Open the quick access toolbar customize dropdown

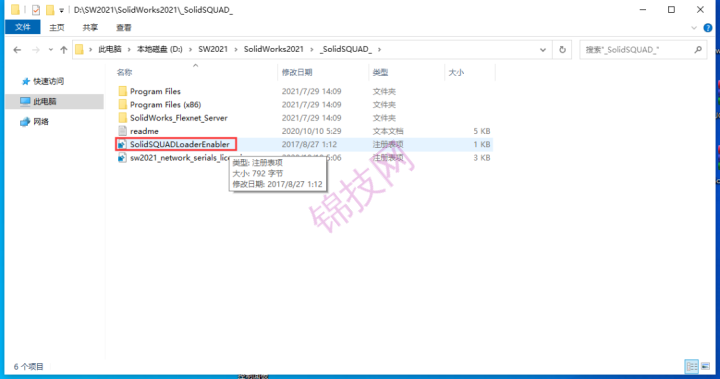[x=61, y=10]
